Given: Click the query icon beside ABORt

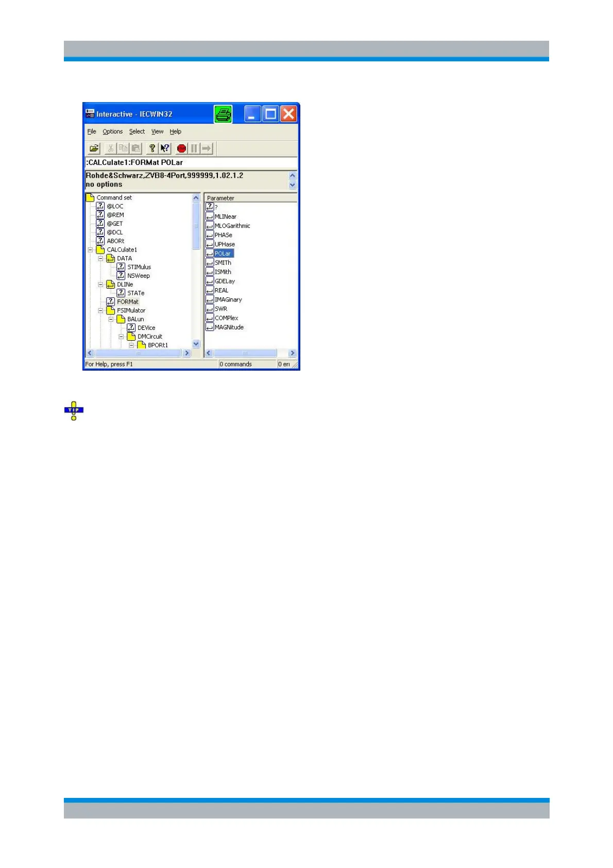Looking at the screenshot, I should 100,241.
